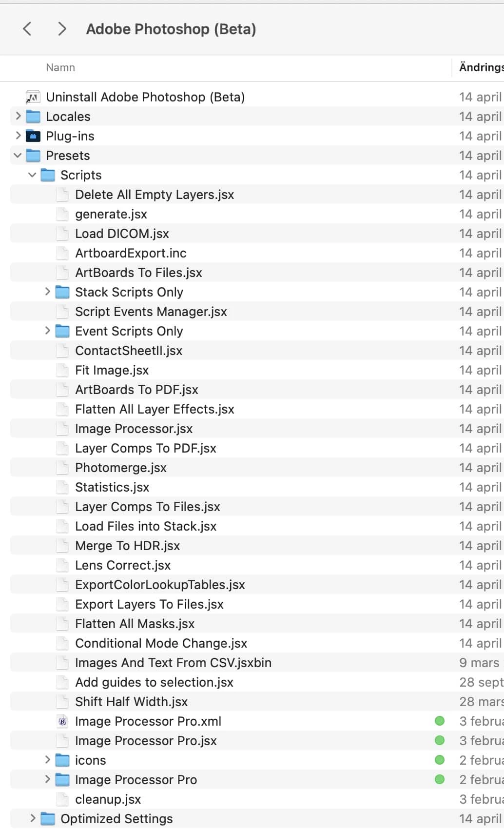The height and width of the screenshot is (830, 504).
Task: Expand the Image Processor Pro folder
Action: (x=47, y=779)
